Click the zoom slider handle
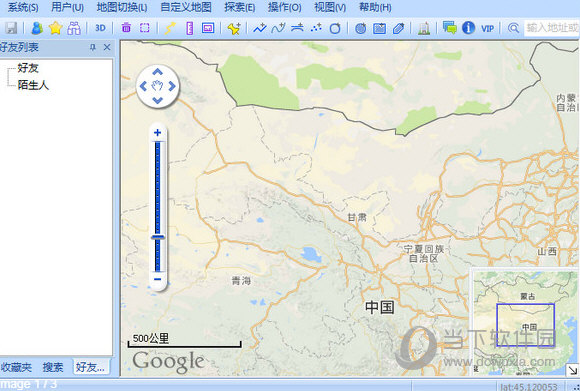 coord(158,237)
